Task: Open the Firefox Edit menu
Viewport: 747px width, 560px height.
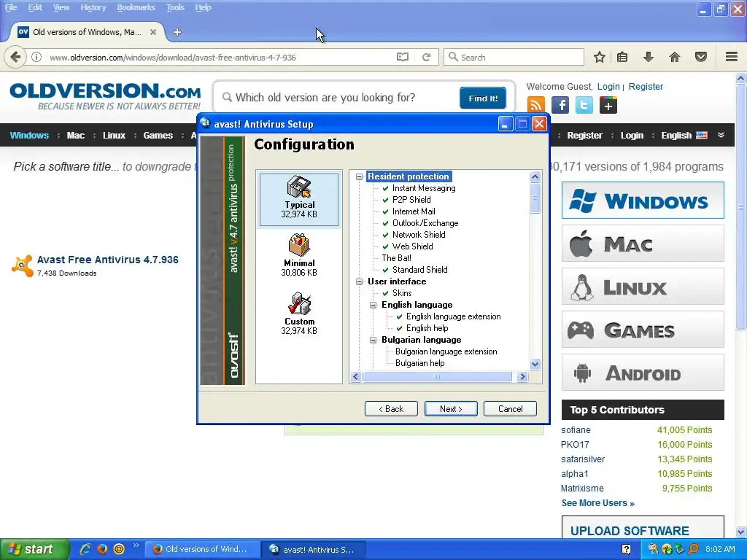Action: tap(35, 7)
